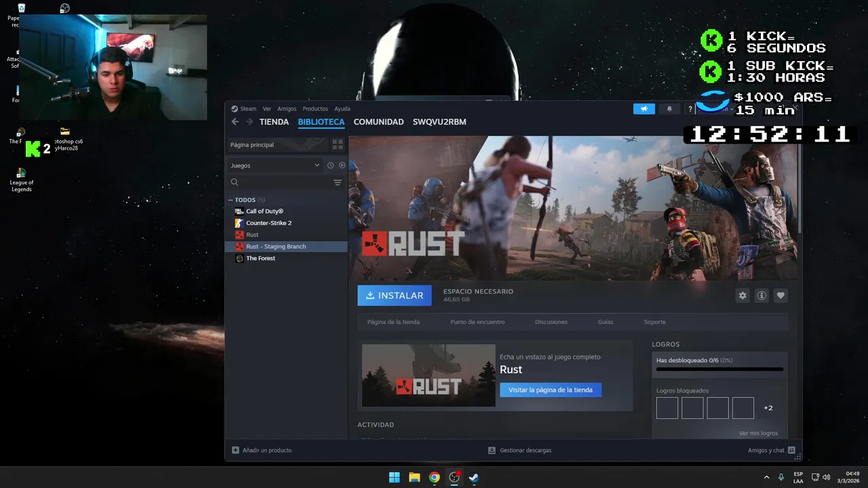Image resolution: width=868 pixels, height=488 pixels.
Task: Click Visitar la página de la tienda
Action: point(551,390)
